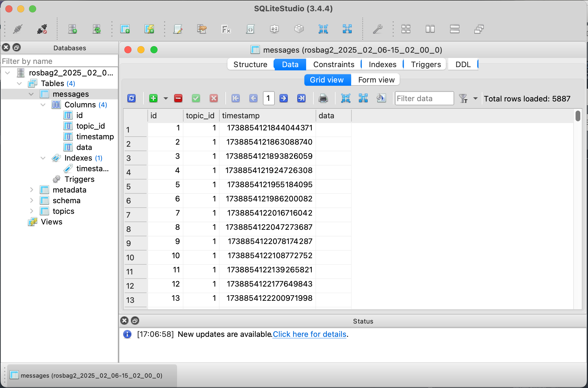Image resolution: width=588 pixels, height=388 pixels.
Task: Select Grid view
Action: pos(327,80)
